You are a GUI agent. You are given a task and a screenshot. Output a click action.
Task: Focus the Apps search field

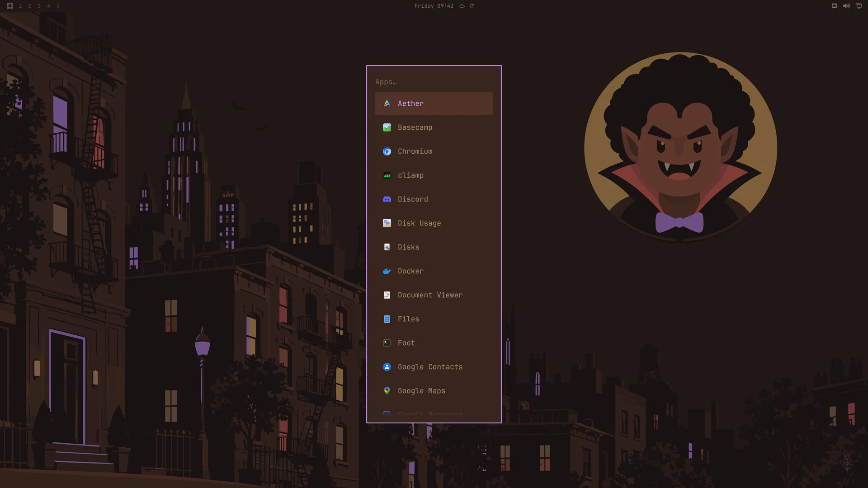tap(434, 82)
